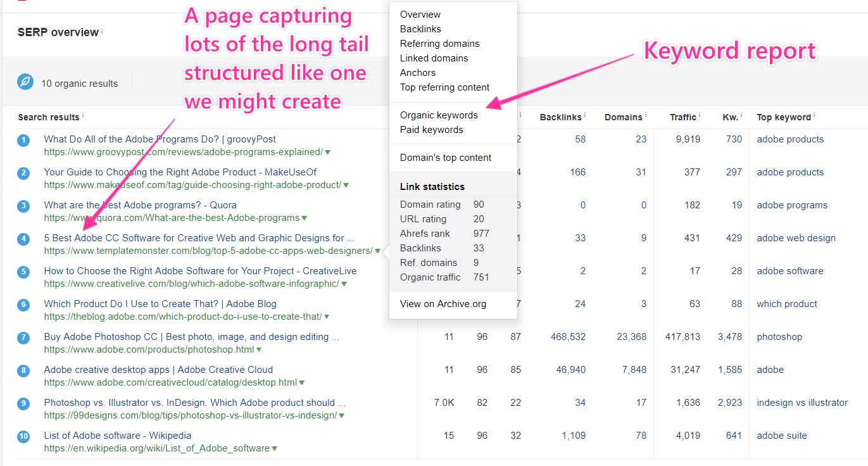
Task: Open 'List of Adobe software - Wikipedia' result
Action: (x=118, y=436)
